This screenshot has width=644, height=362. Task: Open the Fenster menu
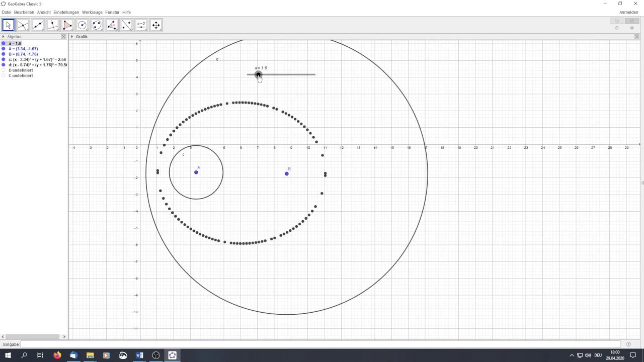coord(112,12)
